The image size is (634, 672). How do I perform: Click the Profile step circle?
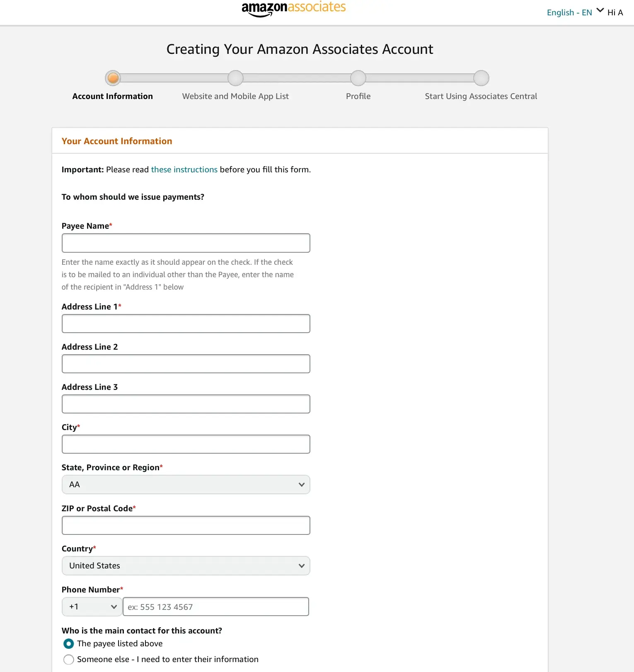click(358, 78)
